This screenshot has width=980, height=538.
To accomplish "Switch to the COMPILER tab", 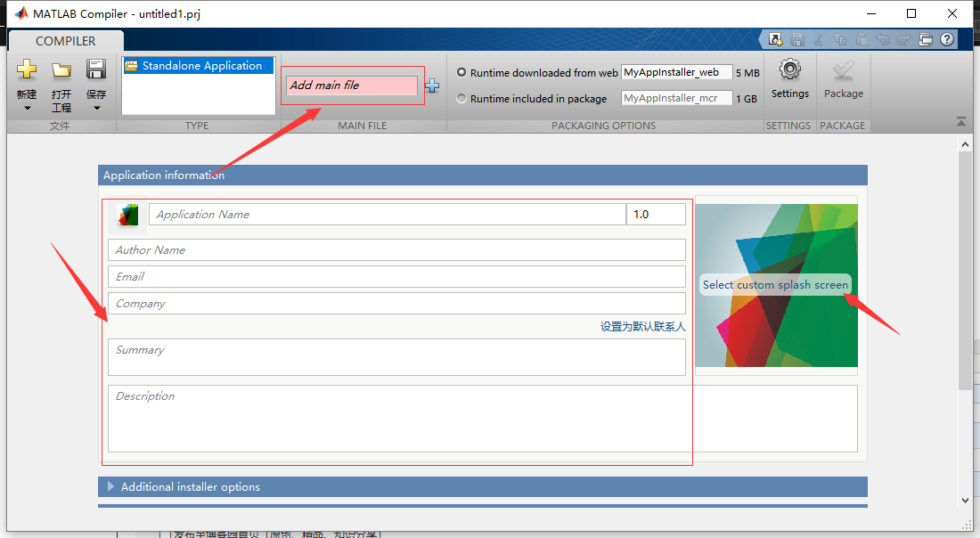I will coord(66,41).
